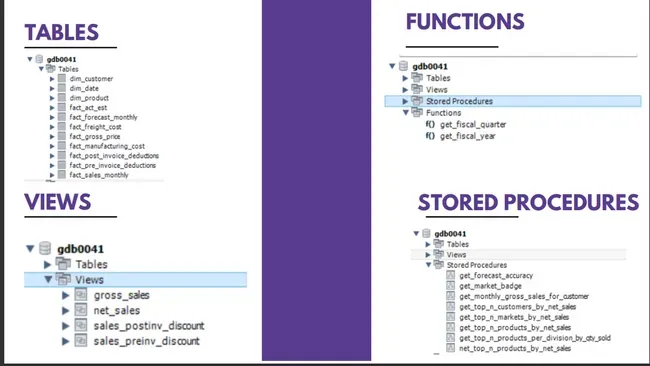Click the dim_customer table icon
Viewport: 650px width, 366px height.
coord(62,78)
